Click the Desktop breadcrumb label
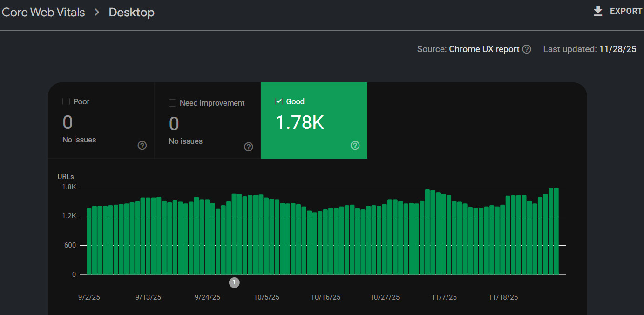Image resolution: width=644 pixels, height=315 pixels. tap(131, 13)
